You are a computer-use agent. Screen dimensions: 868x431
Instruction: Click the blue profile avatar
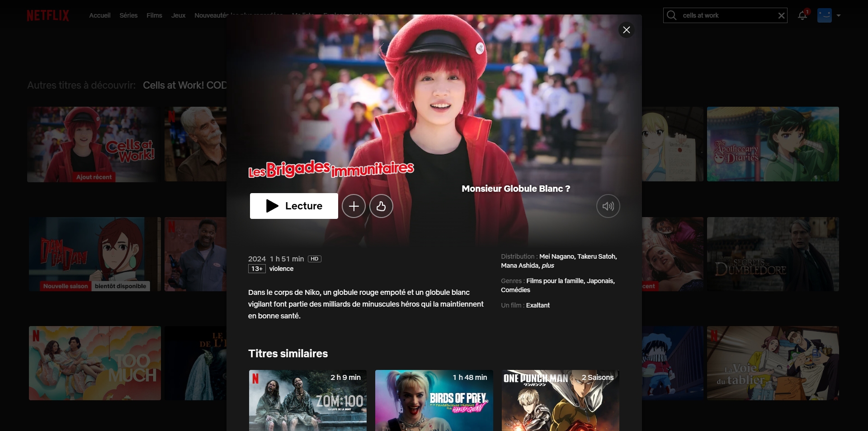824,15
